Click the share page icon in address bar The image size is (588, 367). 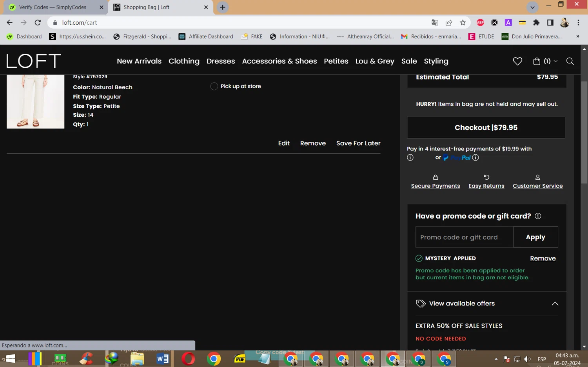(x=449, y=23)
